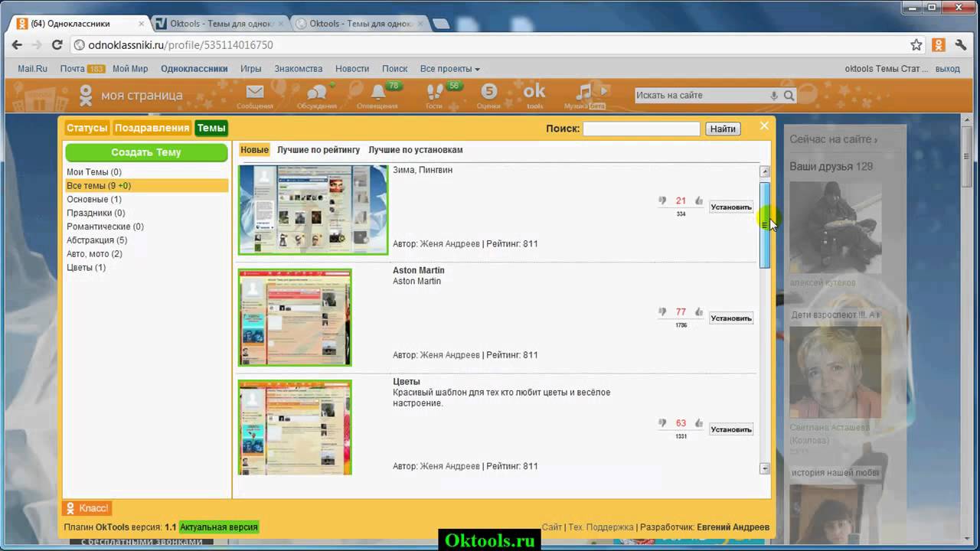Image resolution: width=980 pixels, height=551 pixels.
Task: Click the Найти button
Action: click(723, 129)
